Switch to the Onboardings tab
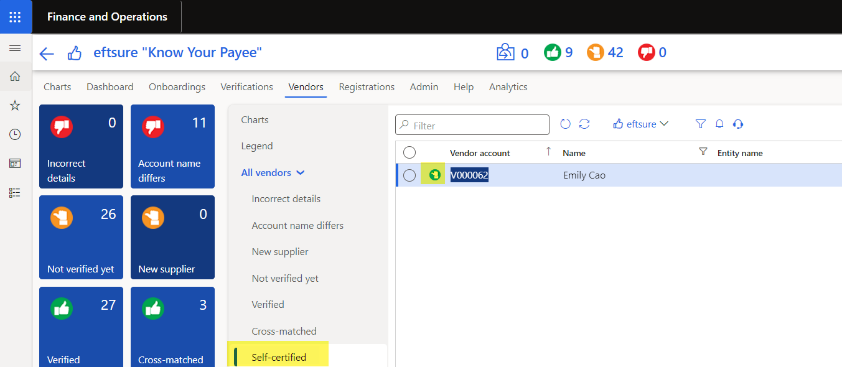 point(177,87)
